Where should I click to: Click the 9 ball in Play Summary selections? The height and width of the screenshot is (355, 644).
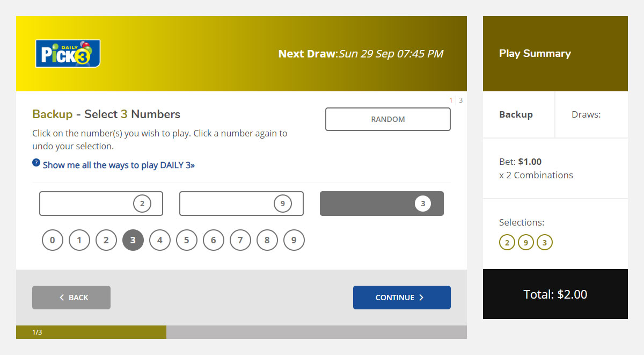click(x=526, y=243)
